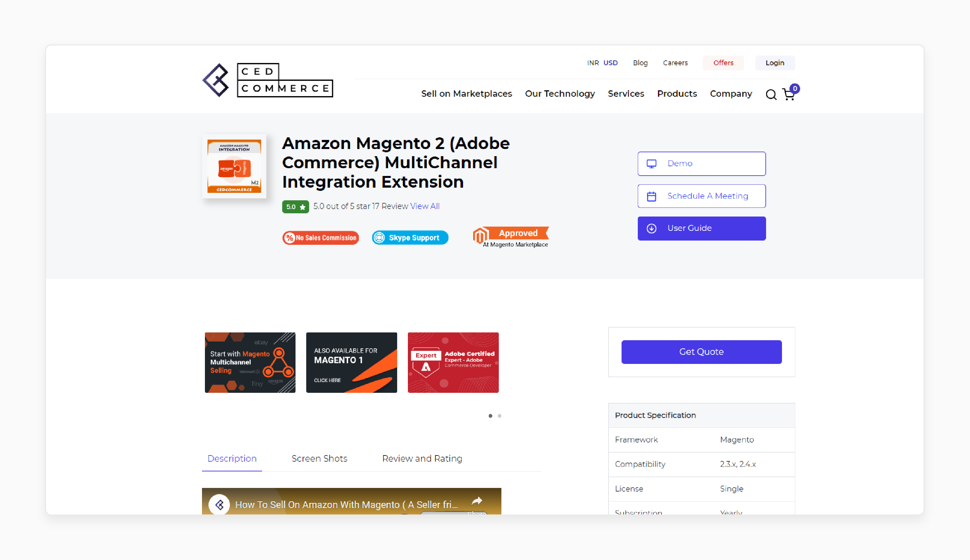970x560 pixels.
Task: Click the User Guide circle-plus icon
Action: coord(652,229)
